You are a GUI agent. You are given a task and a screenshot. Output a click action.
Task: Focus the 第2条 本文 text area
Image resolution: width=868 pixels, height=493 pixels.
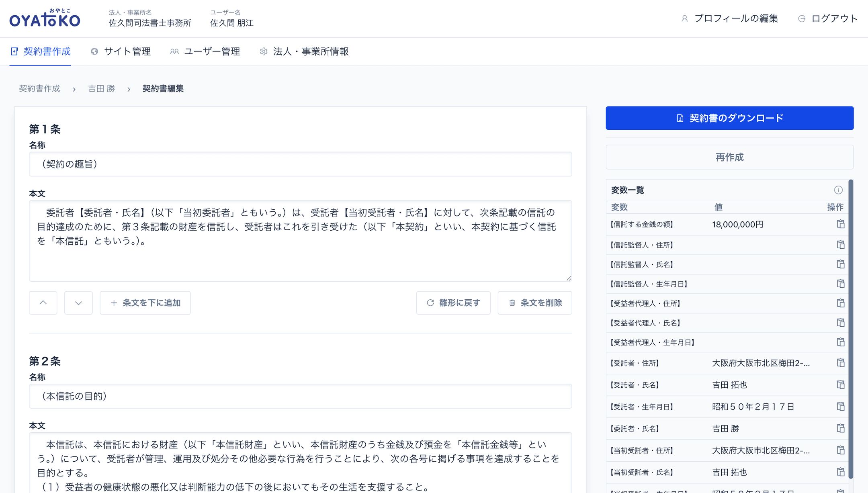click(x=300, y=463)
